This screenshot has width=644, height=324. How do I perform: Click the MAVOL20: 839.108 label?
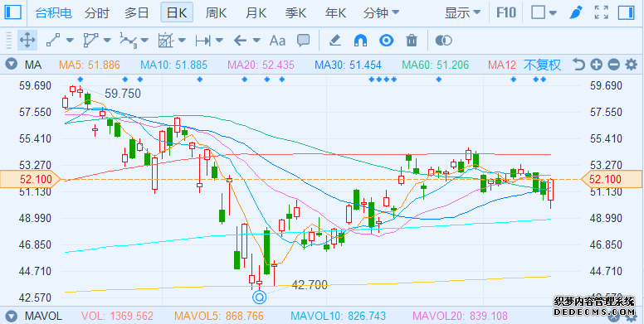tap(460, 316)
